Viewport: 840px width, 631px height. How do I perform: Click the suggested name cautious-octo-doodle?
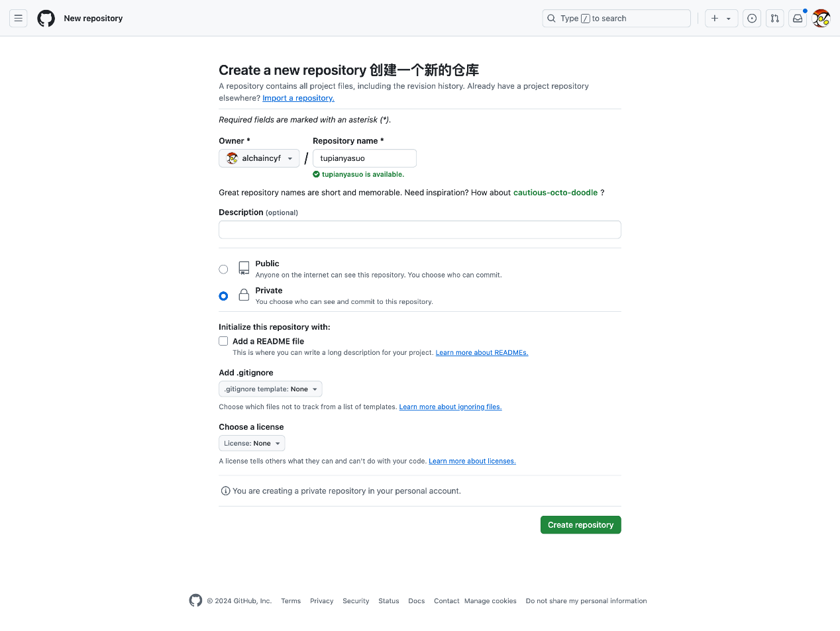click(x=555, y=193)
